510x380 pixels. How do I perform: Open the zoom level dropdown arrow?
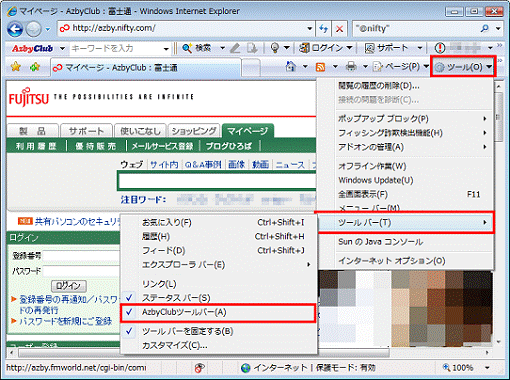coord(487,368)
